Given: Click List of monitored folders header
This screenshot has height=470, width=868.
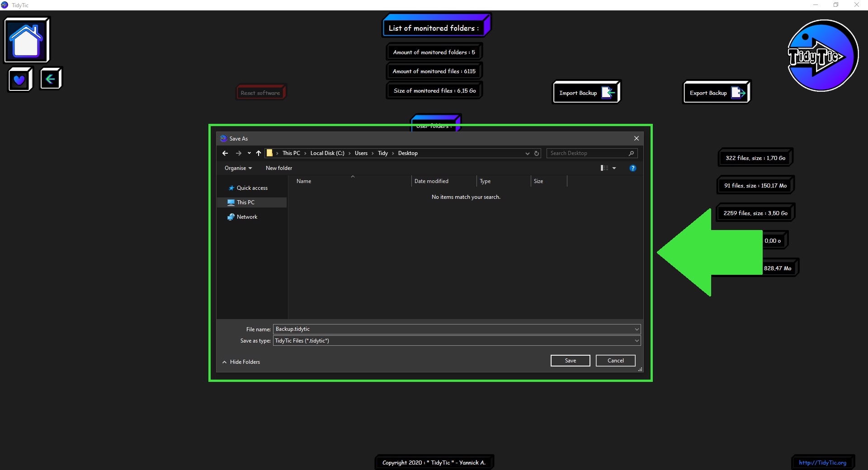Looking at the screenshot, I should tap(437, 25).
